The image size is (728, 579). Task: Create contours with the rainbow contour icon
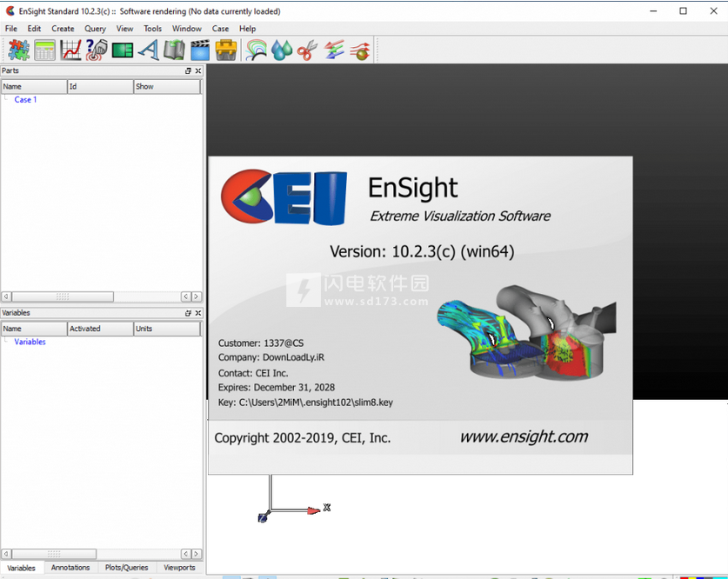[x=256, y=50]
